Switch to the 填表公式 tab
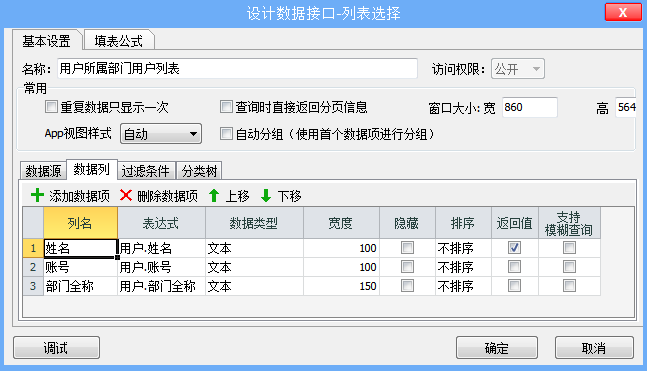The image size is (647, 371). click(119, 41)
